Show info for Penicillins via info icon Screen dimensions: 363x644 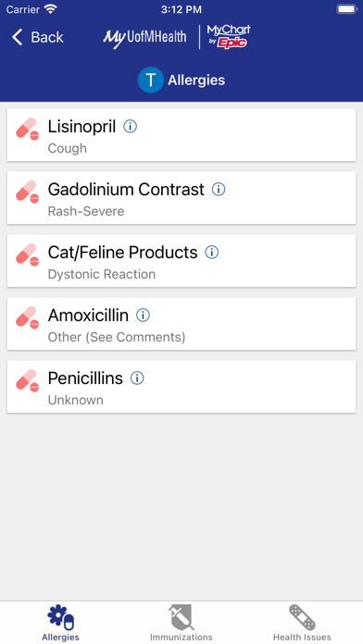click(137, 378)
